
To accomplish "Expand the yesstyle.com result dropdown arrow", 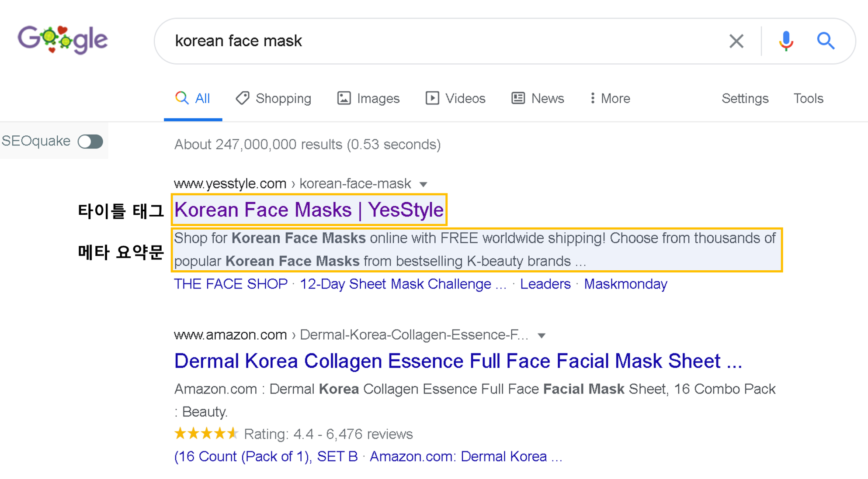I will click(x=423, y=184).
